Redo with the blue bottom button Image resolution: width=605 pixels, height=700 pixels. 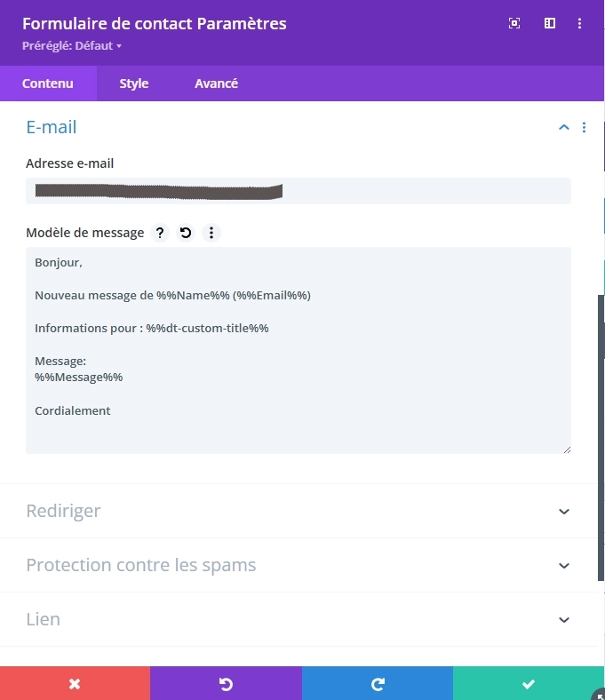(378, 683)
